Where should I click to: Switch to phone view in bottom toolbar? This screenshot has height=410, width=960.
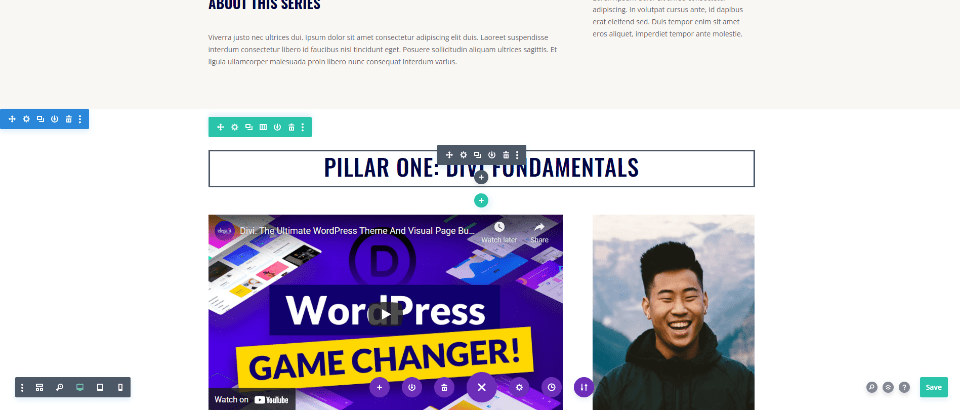[x=120, y=387]
